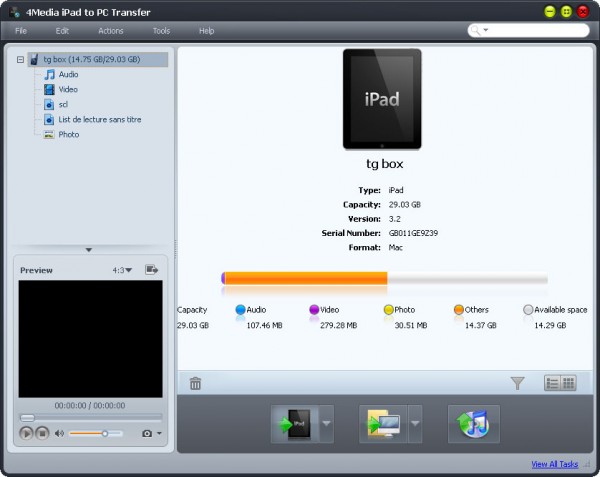Open dropdown arrow beside copy-to-iPad button

(x=327, y=424)
